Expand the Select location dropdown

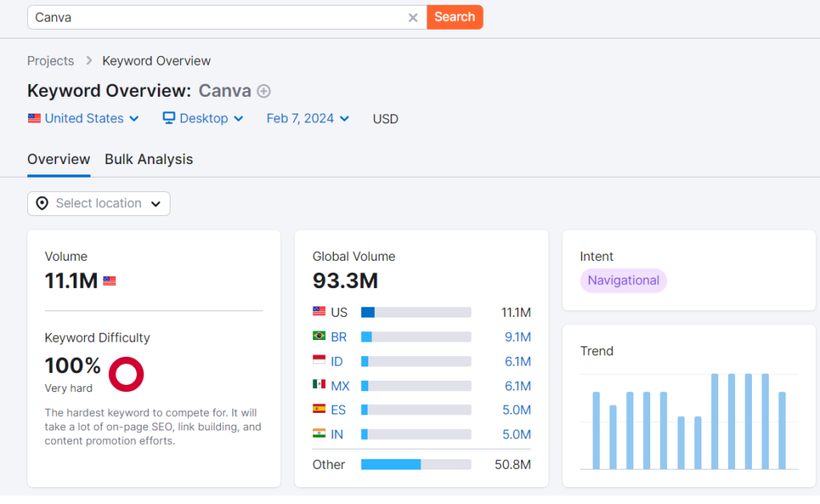click(98, 203)
